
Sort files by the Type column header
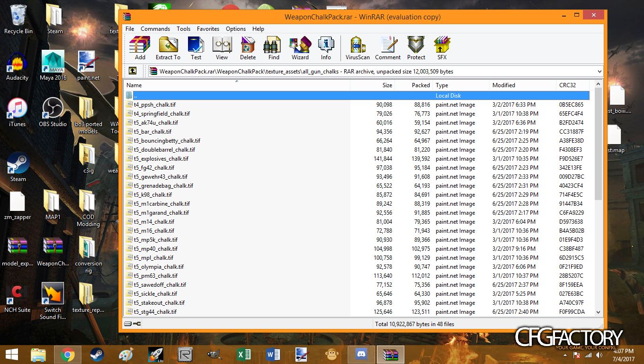[461, 85]
